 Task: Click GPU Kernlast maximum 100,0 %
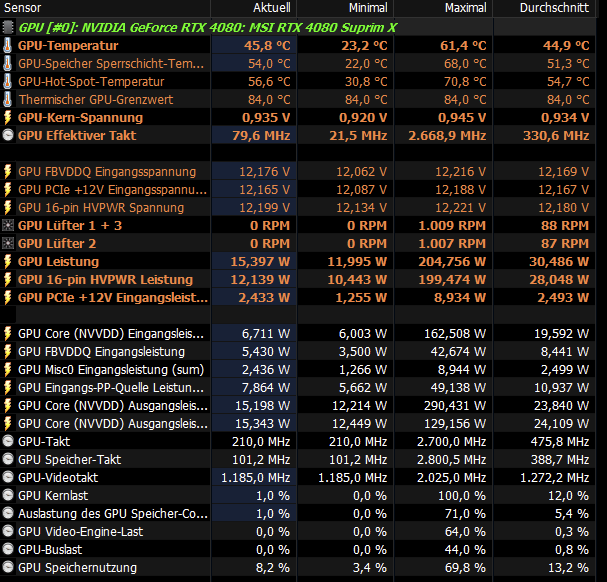(462, 496)
